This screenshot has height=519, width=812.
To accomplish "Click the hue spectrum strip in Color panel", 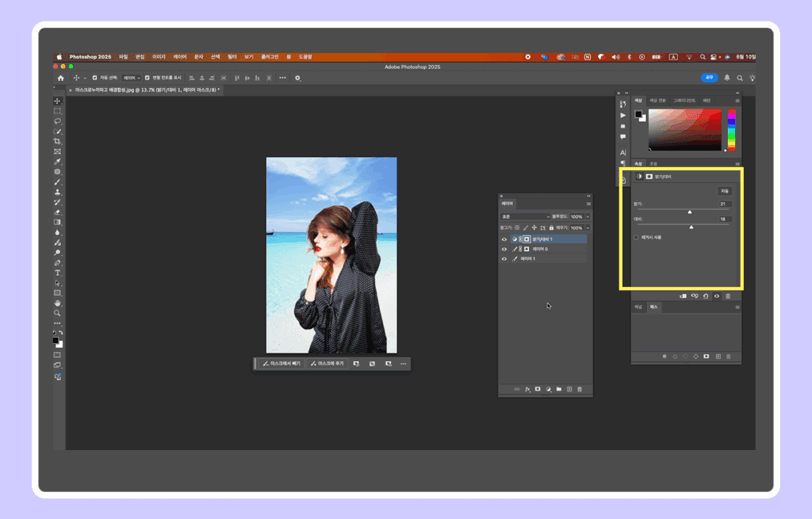I will tap(732, 129).
